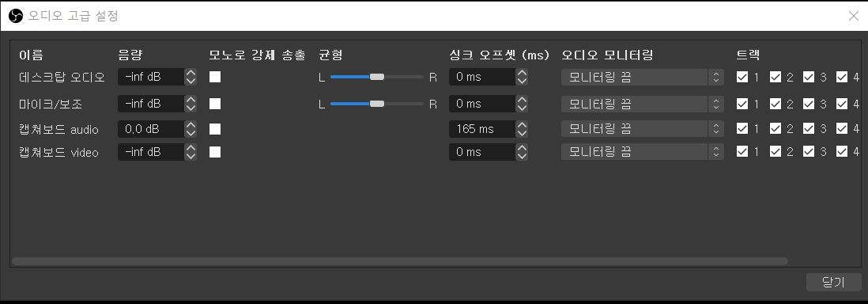Uncheck track 4 for 캡쳐보드 audio
868x304 pixels.
pyautogui.click(x=841, y=129)
